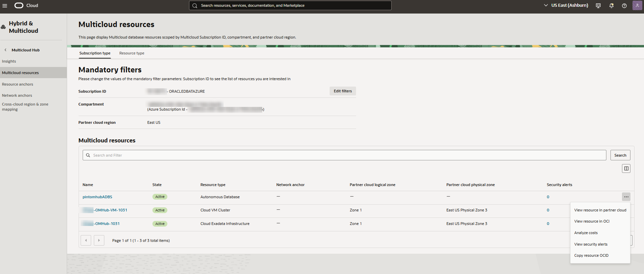The height and width of the screenshot is (274, 644).
Task: Open the help question mark icon
Action: pyautogui.click(x=624, y=5)
